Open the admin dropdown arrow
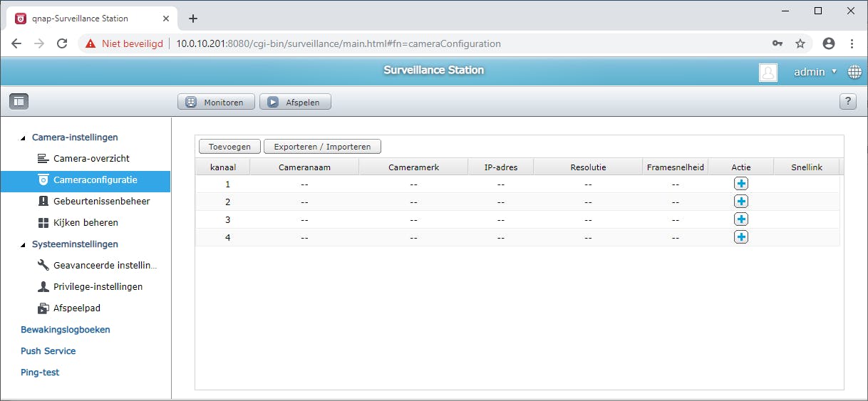Viewport: 868px width, 401px height. [834, 71]
